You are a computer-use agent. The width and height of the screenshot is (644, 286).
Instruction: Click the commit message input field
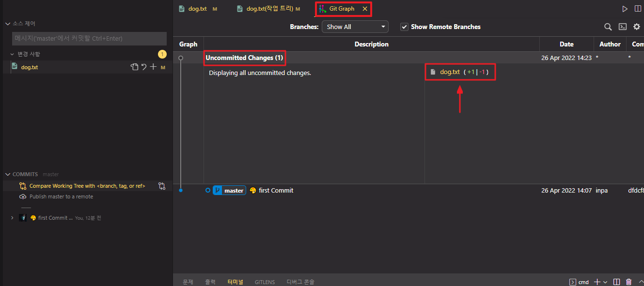pyautogui.click(x=89, y=38)
